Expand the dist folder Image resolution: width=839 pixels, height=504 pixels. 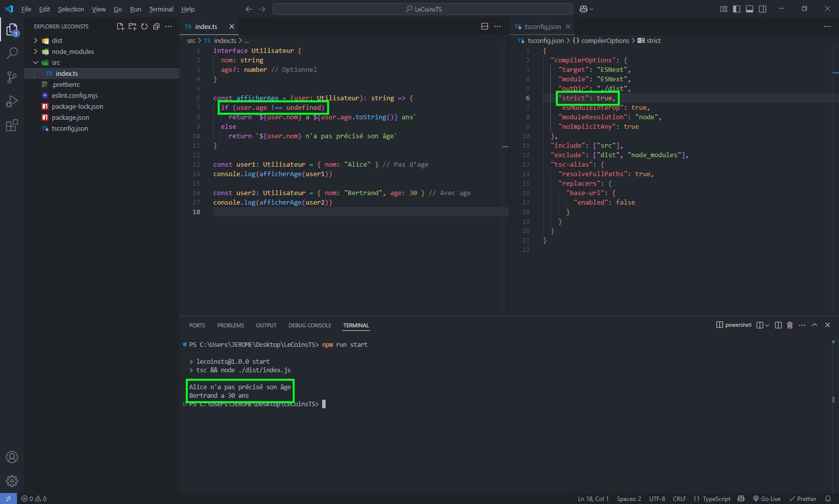35,40
